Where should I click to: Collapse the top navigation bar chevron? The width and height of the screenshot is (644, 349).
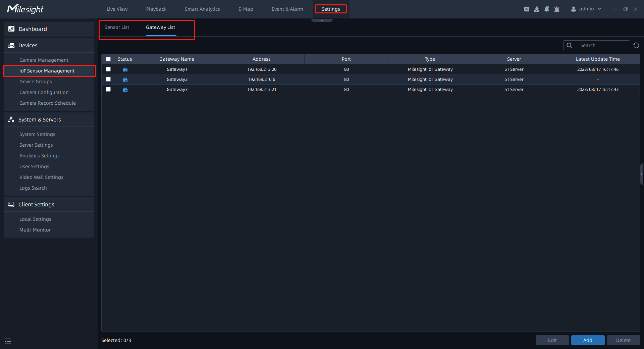tap(322, 20)
